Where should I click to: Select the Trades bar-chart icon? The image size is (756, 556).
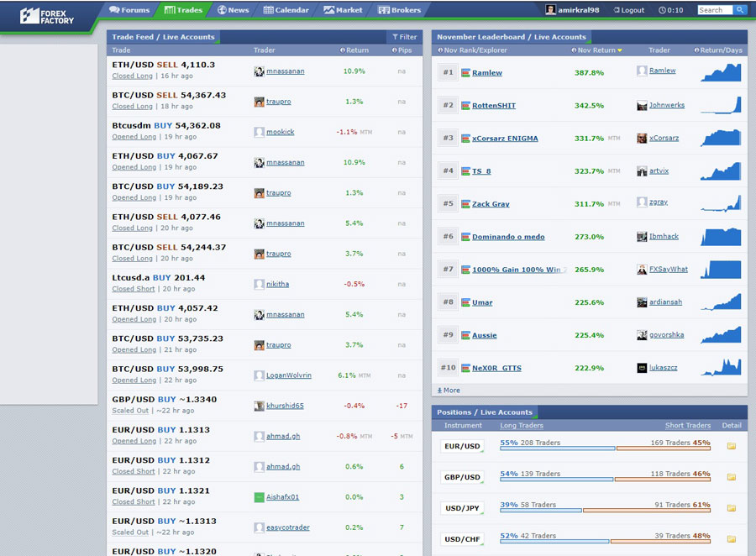pyautogui.click(x=170, y=10)
